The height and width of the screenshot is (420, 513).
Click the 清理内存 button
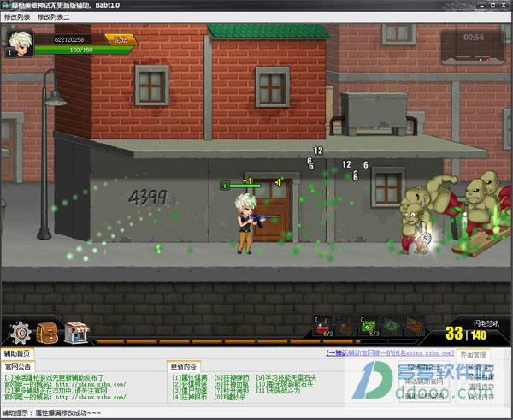(x=481, y=387)
